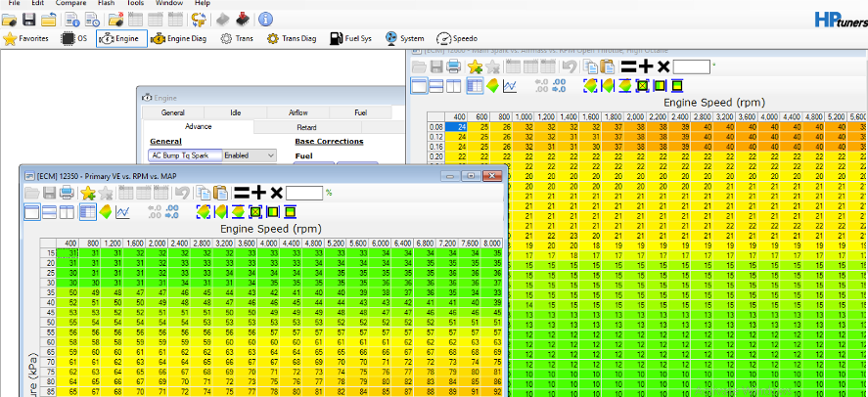
Task: Save the tune file in main toolbar
Action: (28, 21)
